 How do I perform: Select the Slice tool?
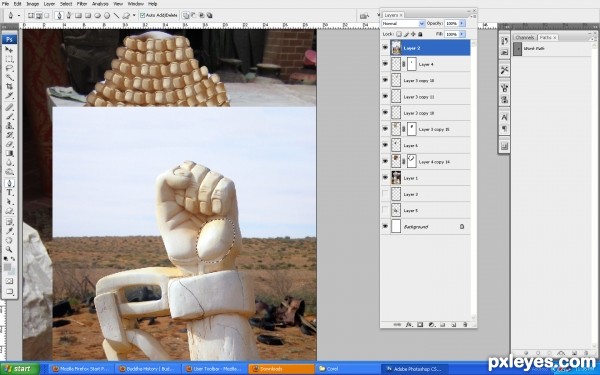click(x=9, y=96)
